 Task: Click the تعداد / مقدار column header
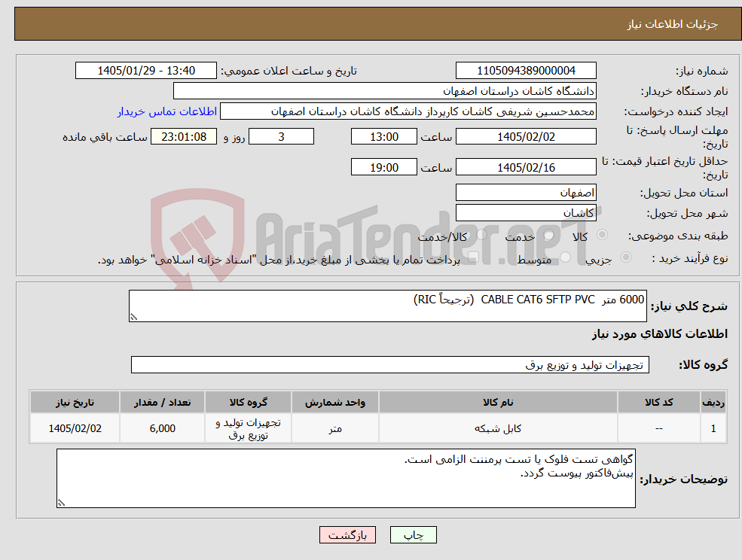click(162, 402)
